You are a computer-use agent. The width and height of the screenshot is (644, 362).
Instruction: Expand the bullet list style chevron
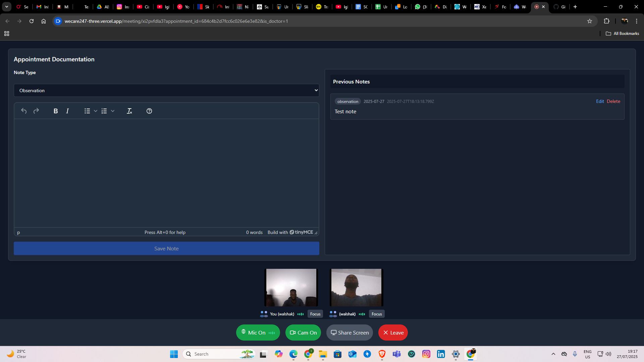point(96,111)
